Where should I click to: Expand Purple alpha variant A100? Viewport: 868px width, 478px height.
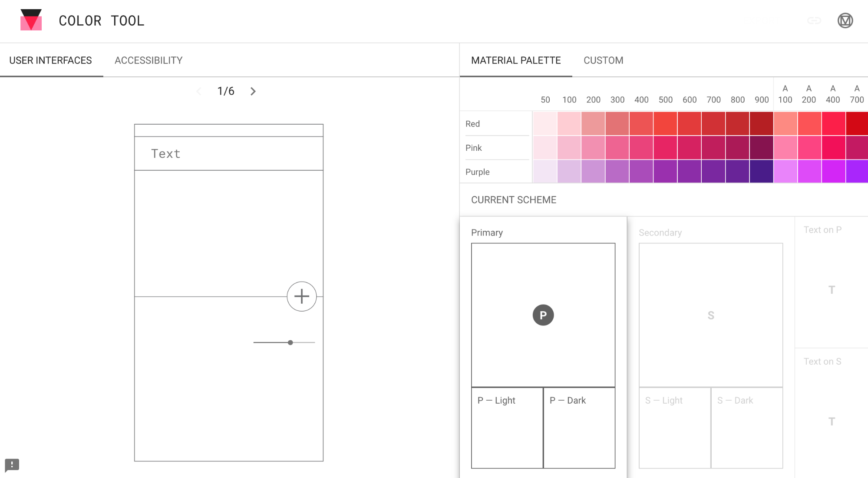click(785, 171)
